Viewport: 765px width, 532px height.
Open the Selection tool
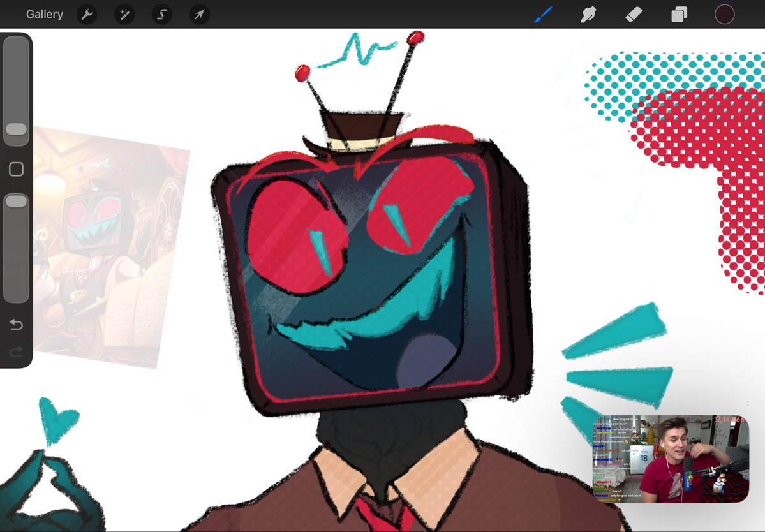point(162,15)
